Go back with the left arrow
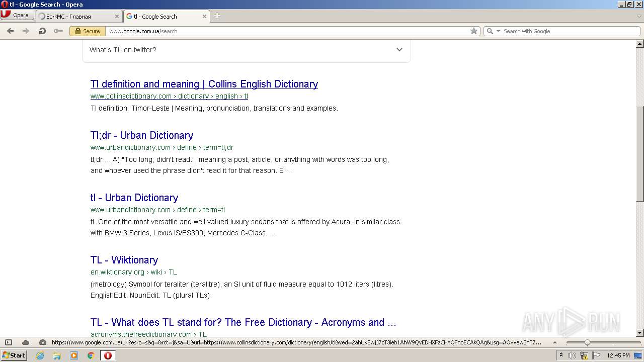 click(x=10, y=31)
